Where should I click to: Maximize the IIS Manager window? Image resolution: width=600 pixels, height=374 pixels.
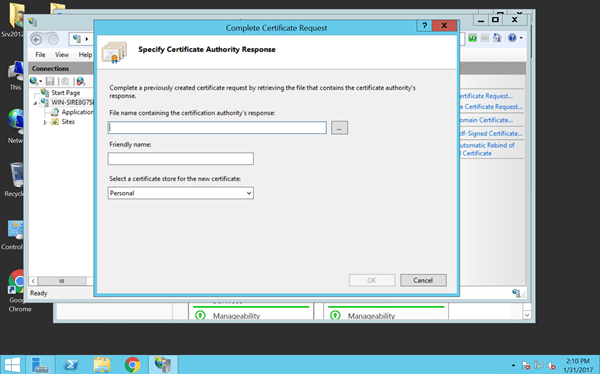coord(495,20)
